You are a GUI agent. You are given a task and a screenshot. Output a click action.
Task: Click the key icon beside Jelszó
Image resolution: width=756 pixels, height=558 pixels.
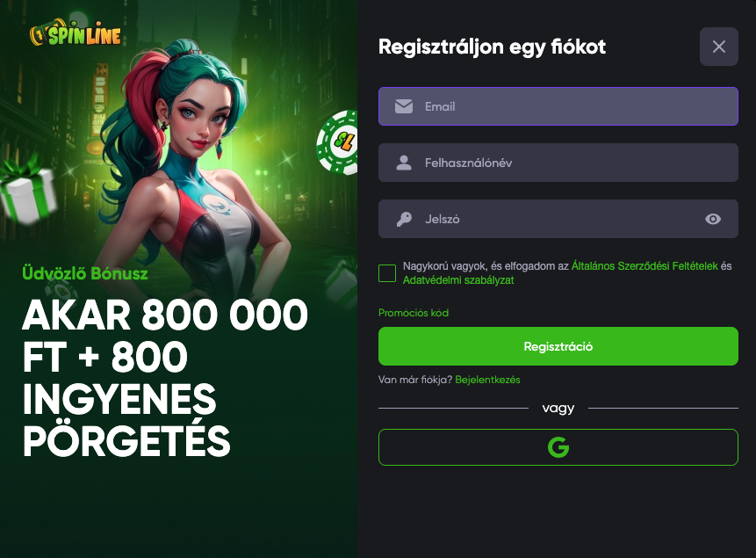point(404,219)
